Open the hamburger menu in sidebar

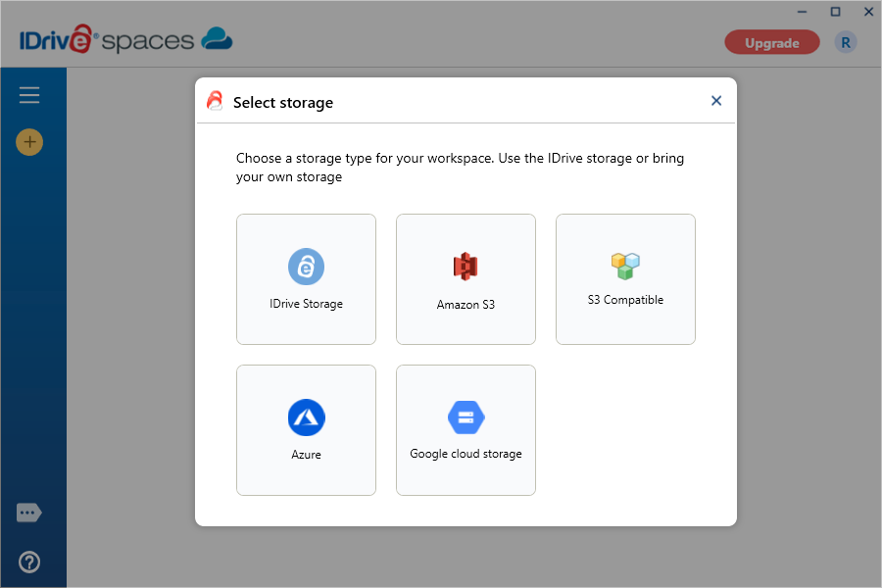(x=29, y=94)
